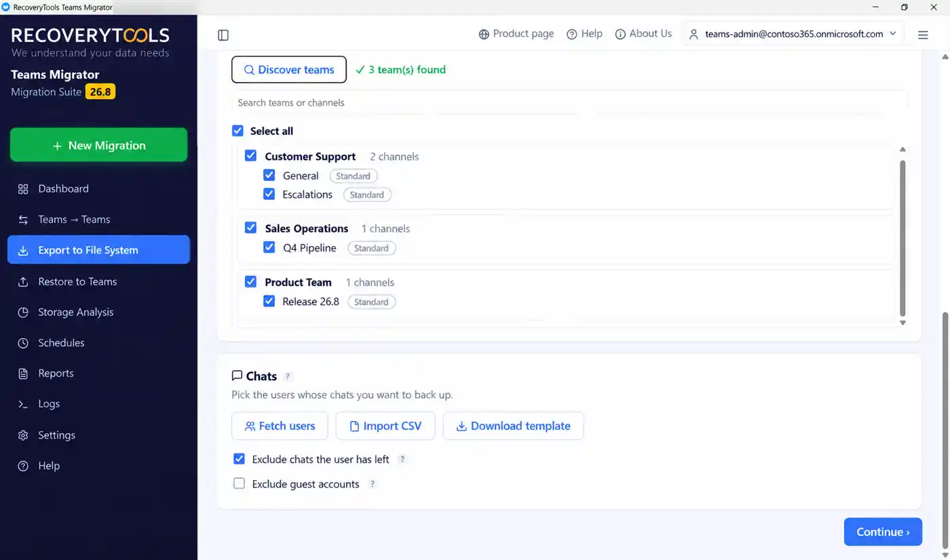Click the info icon for About Us
Viewport: 950px width, 560px height.
click(620, 34)
